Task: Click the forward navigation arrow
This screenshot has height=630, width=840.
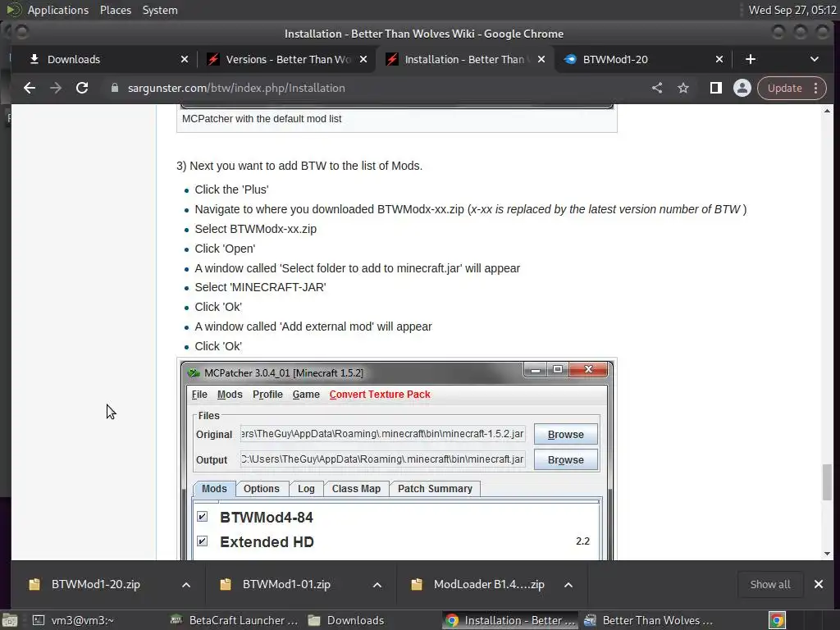Action: click(x=56, y=88)
